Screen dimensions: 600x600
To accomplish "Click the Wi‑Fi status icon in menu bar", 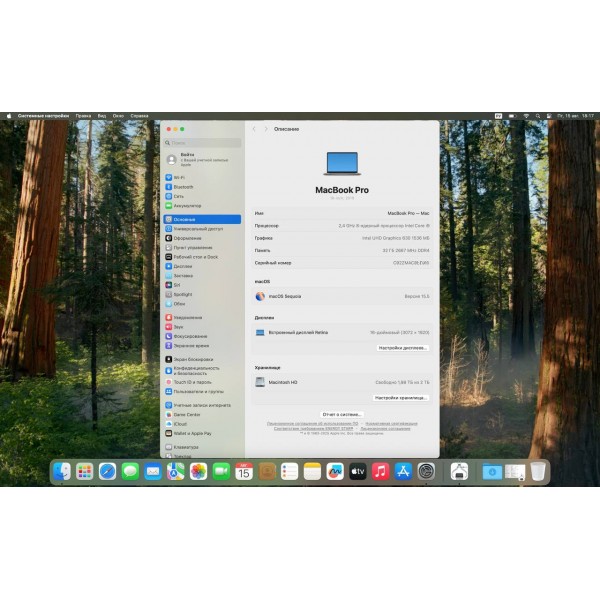I will [x=526, y=116].
